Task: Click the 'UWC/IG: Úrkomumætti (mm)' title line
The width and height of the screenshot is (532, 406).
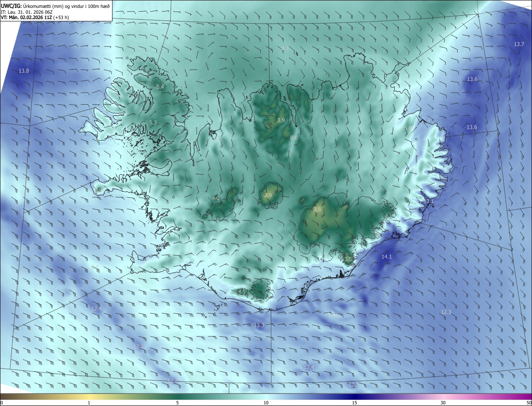Action: click(x=56, y=6)
